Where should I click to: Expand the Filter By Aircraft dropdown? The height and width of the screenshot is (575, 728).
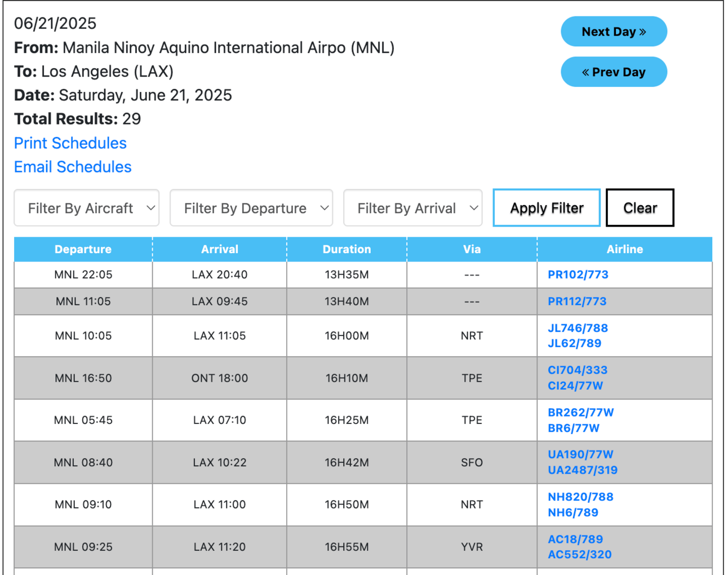point(87,208)
